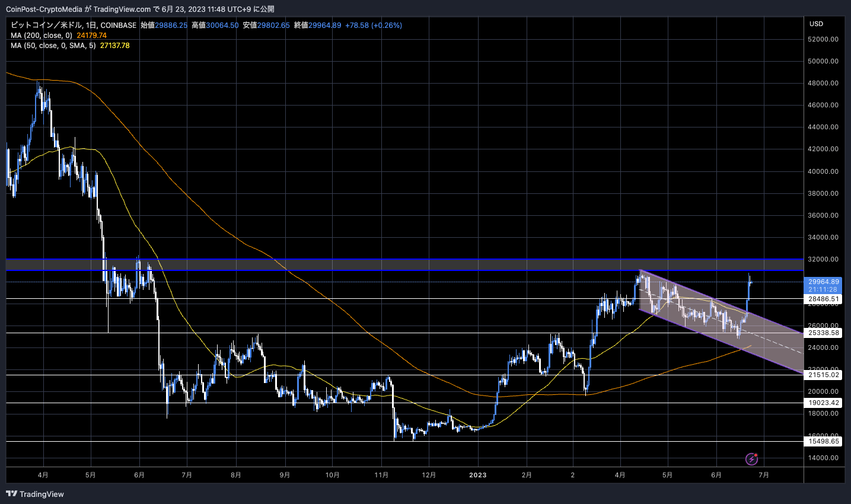Open the TradingView logo link
Viewport: 851px width, 504px height.
[35, 494]
